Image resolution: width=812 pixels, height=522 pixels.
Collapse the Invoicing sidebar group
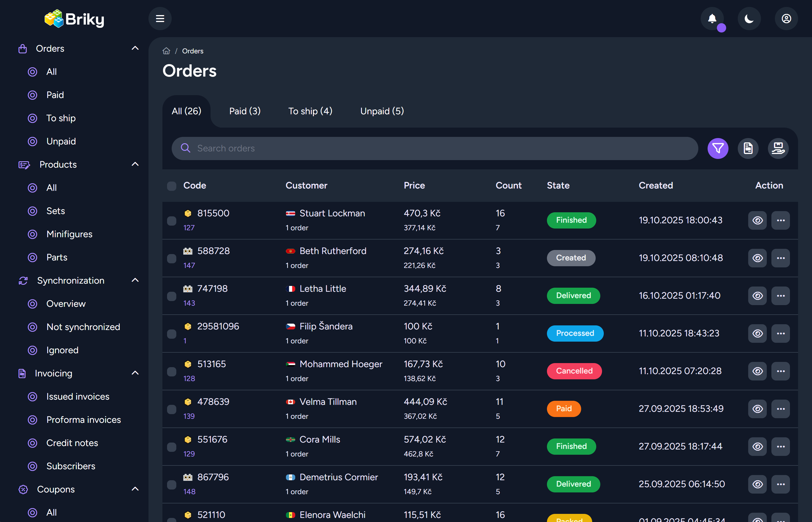click(x=135, y=373)
